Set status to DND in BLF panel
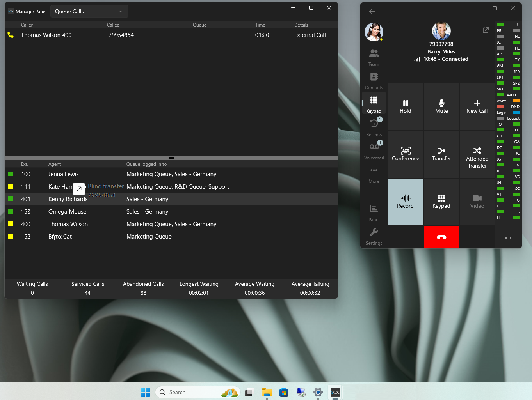The image size is (532, 400). click(508, 106)
